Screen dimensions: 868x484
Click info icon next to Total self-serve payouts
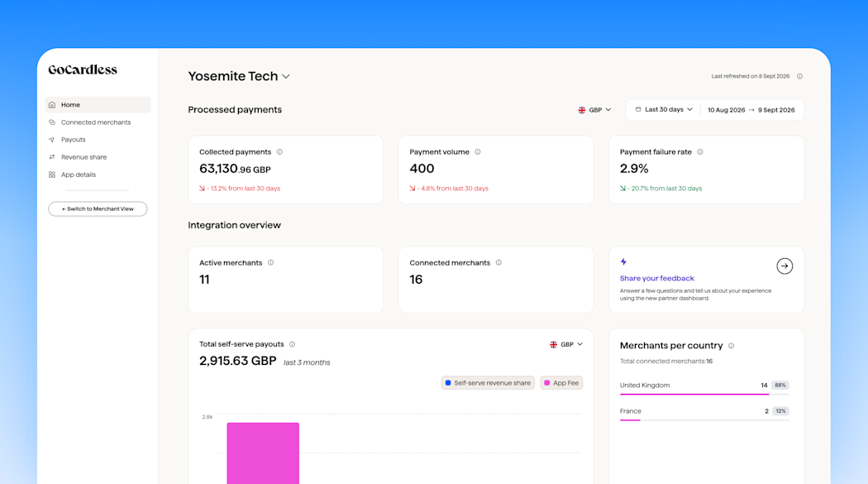[293, 344]
